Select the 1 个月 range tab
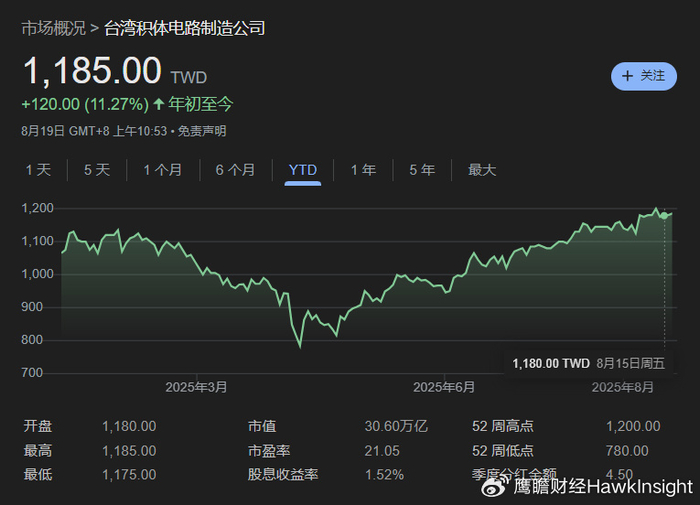 pyautogui.click(x=162, y=170)
